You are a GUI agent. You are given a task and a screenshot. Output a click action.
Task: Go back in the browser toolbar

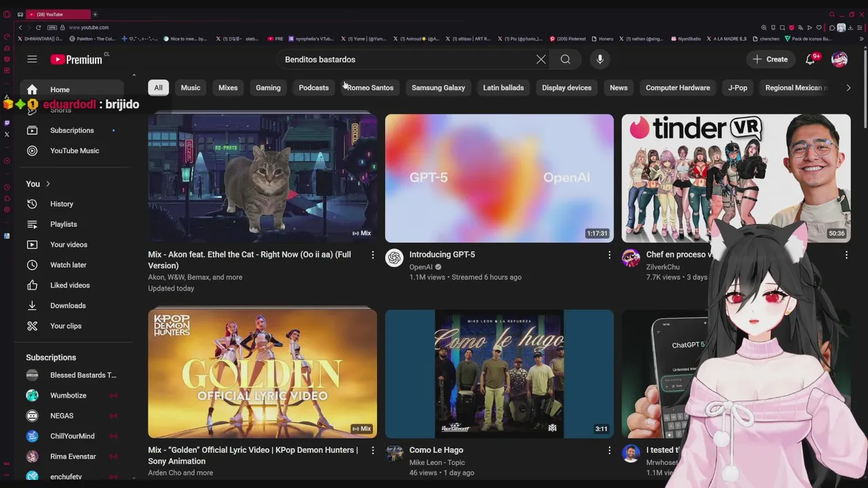20,27
